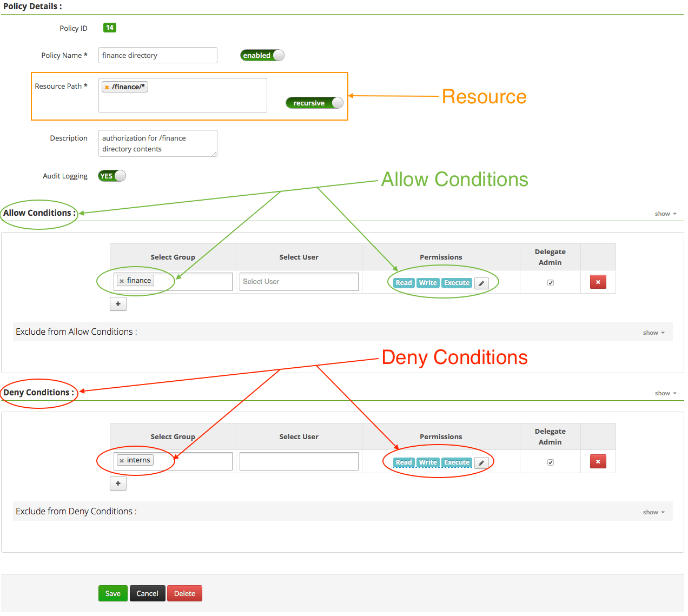Viewport: 688px width, 616px height.
Task: Delete the finance allow condition row
Action: (x=598, y=282)
